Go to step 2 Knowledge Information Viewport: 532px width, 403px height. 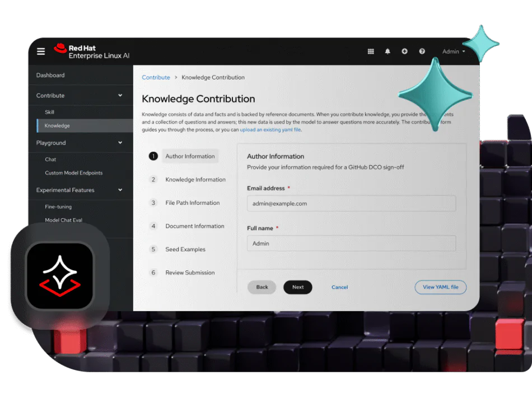pyautogui.click(x=188, y=180)
